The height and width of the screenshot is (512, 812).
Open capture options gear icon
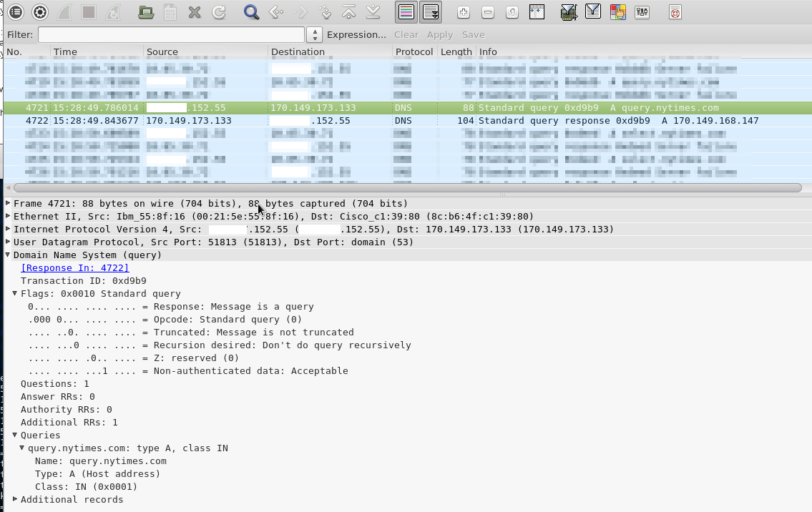pos(40,12)
